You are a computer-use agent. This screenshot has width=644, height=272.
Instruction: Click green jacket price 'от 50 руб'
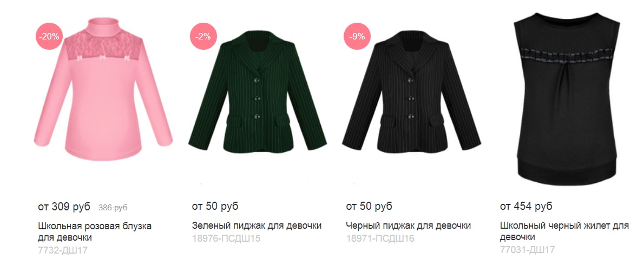[215, 207]
